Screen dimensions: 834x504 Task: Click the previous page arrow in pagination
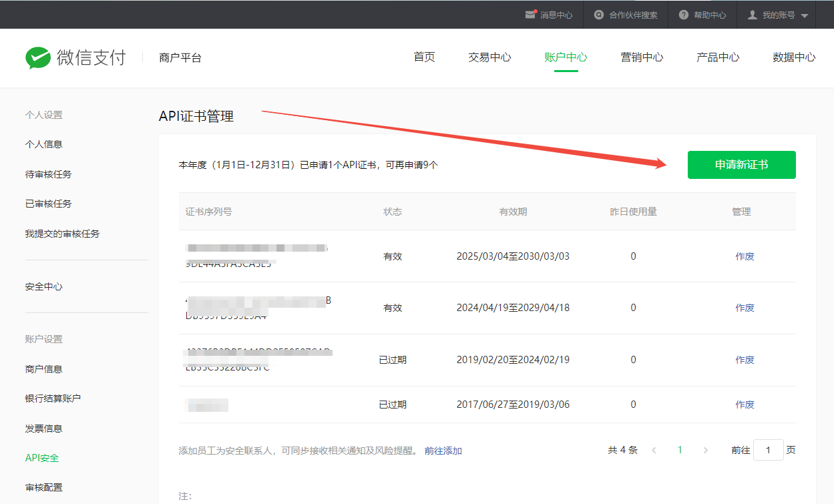(654, 451)
